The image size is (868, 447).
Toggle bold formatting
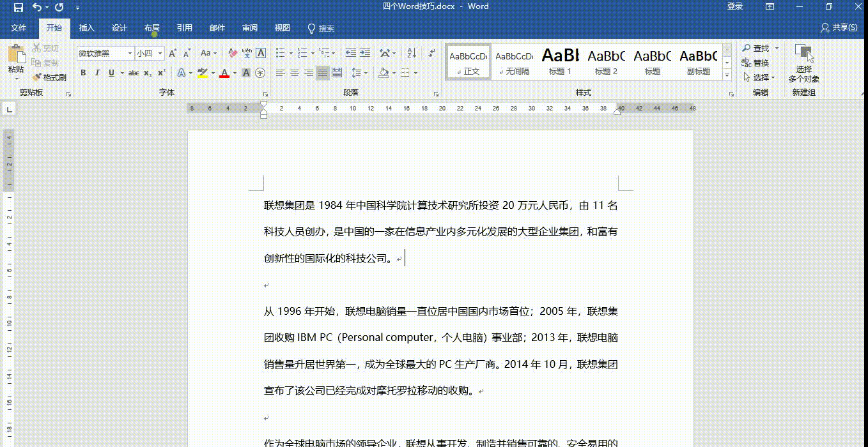click(83, 73)
